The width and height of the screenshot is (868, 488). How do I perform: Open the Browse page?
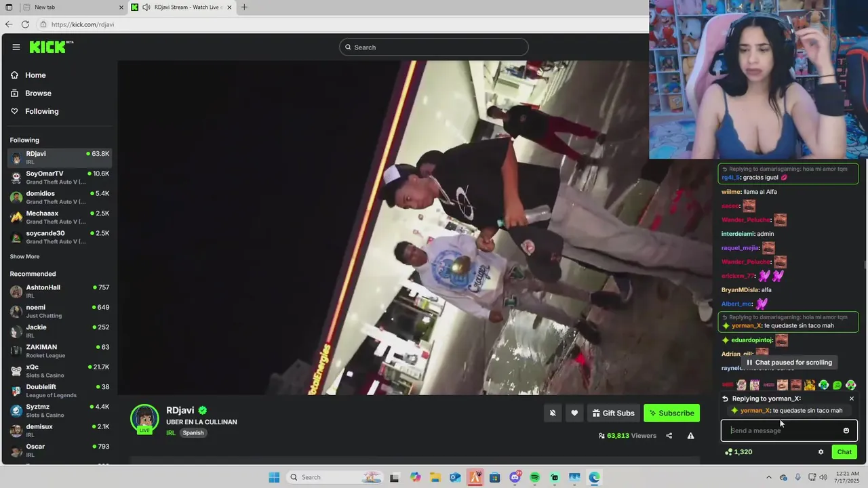tap(38, 93)
